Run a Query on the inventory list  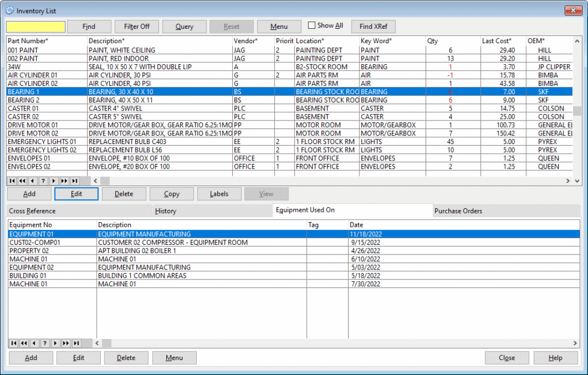pos(184,26)
